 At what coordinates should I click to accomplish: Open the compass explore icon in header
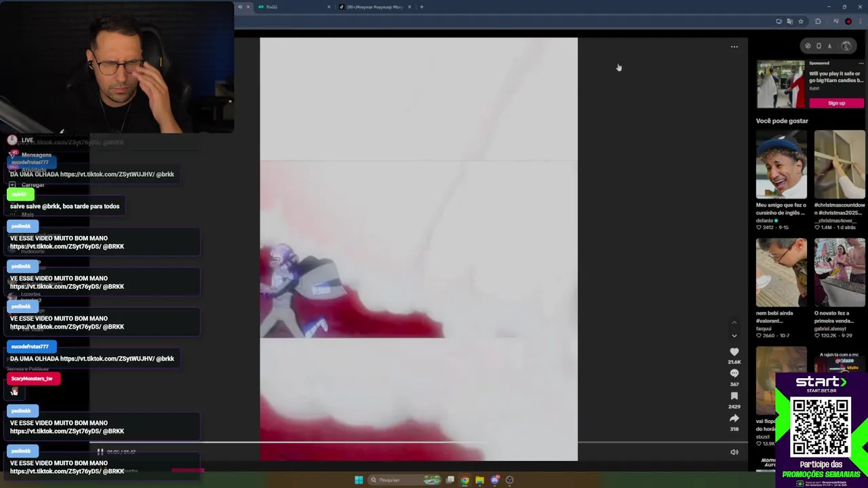coord(808,46)
